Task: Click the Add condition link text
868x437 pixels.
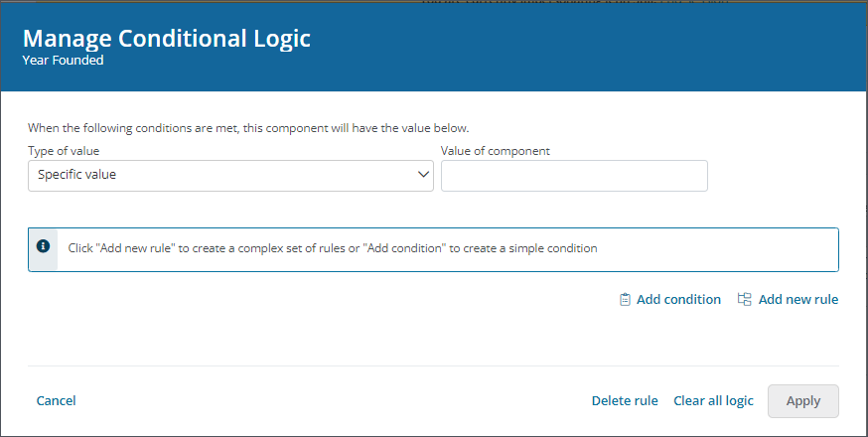Action: pyautogui.click(x=678, y=299)
